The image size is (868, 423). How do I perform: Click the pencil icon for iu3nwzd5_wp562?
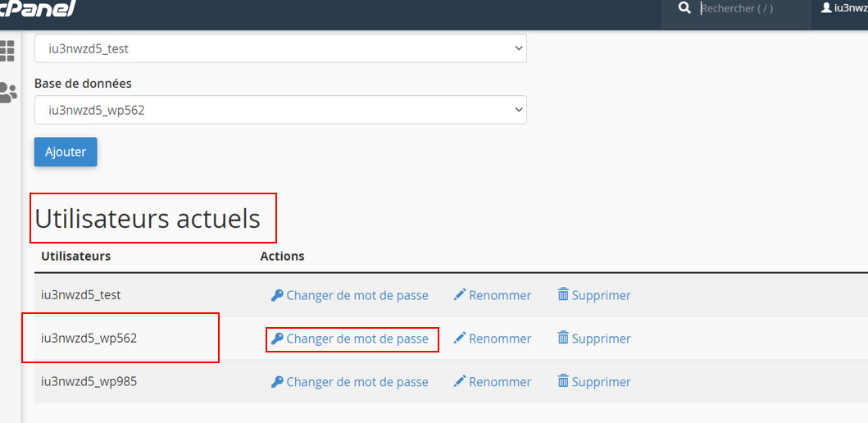pos(460,339)
